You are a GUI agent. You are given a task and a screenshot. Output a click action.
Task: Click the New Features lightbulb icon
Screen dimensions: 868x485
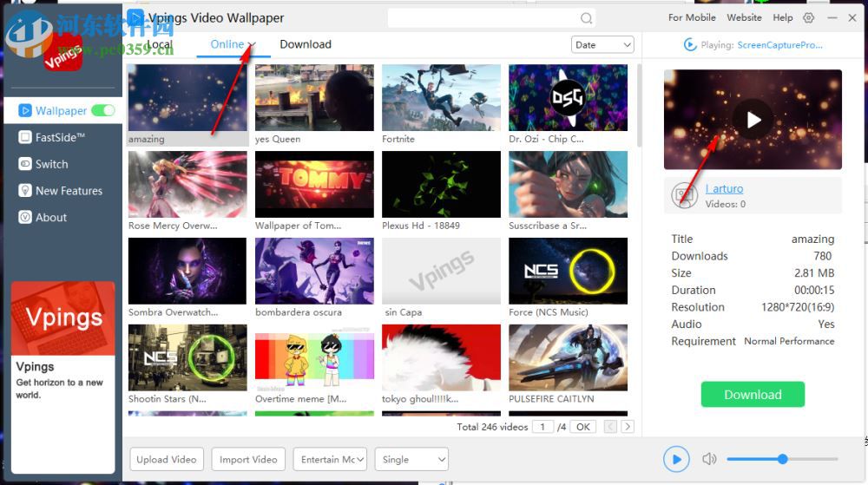(25, 190)
